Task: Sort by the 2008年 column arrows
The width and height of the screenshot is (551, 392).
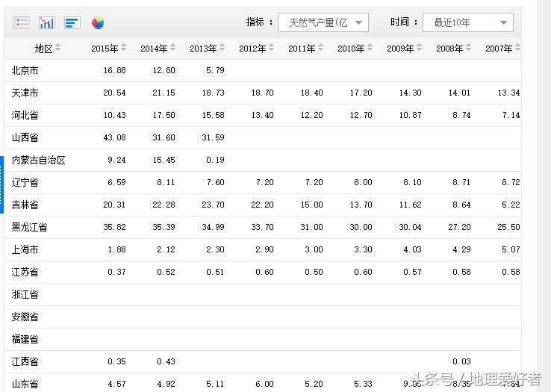Action: 468,48
